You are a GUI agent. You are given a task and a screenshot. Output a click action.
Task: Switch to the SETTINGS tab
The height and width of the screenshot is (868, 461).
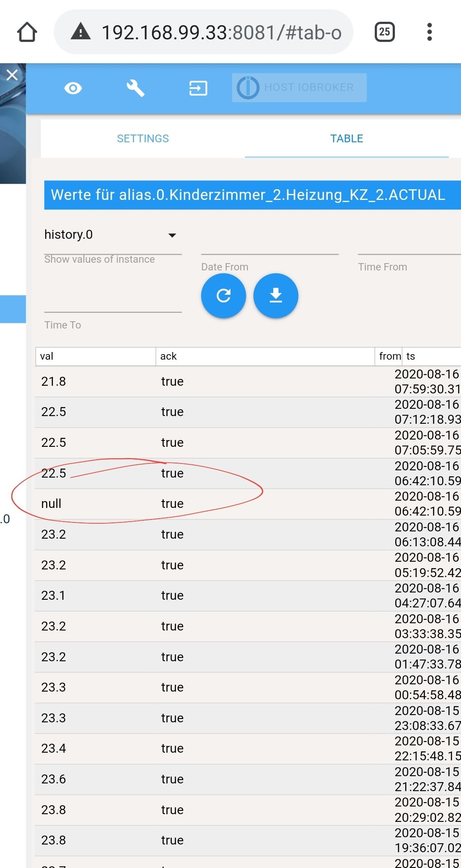click(143, 138)
